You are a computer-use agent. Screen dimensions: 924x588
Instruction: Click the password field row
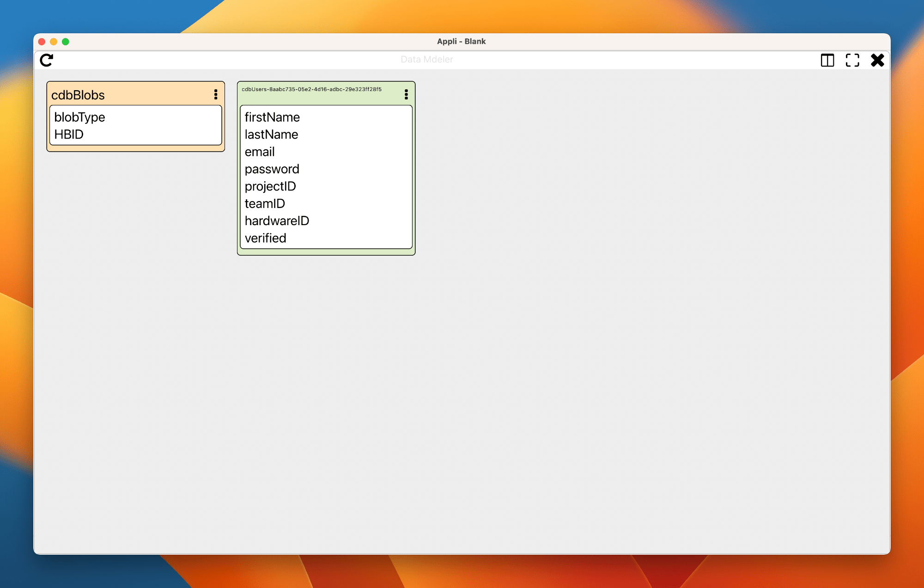[272, 169]
